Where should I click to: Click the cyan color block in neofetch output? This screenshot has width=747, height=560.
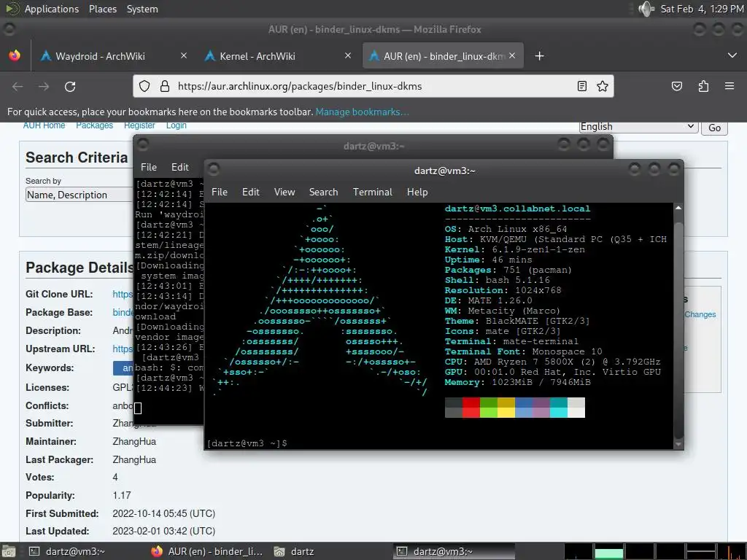(559, 408)
